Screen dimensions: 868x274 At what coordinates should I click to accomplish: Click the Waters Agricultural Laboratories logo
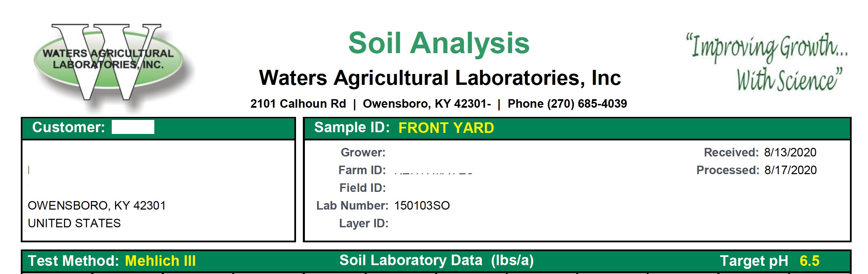pyautogui.click(x=108, y=62)
